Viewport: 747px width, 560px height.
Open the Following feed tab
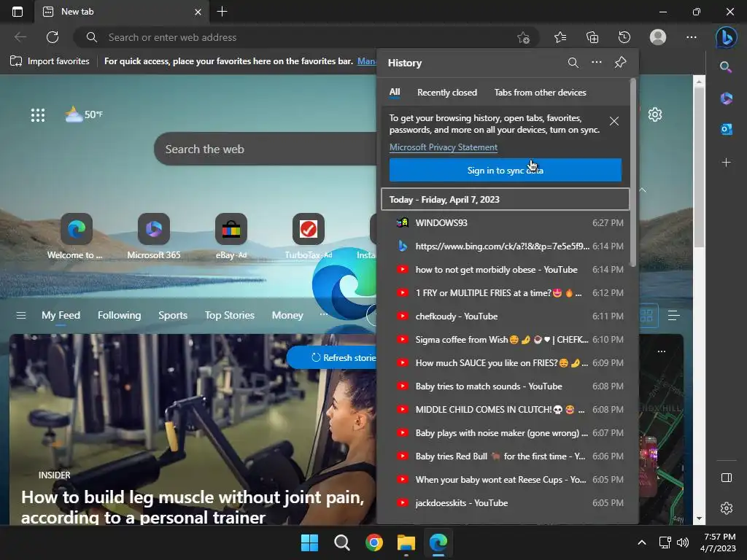(x=119, y=315)
